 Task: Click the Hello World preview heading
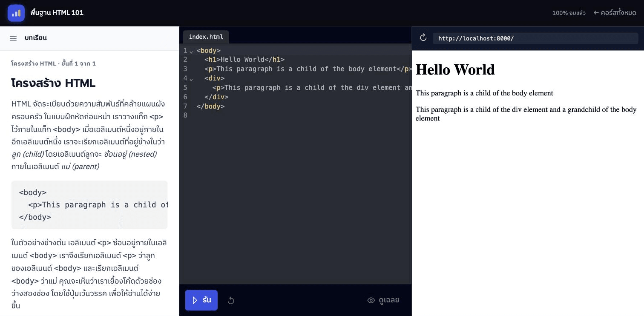click(x=455, y=69)
